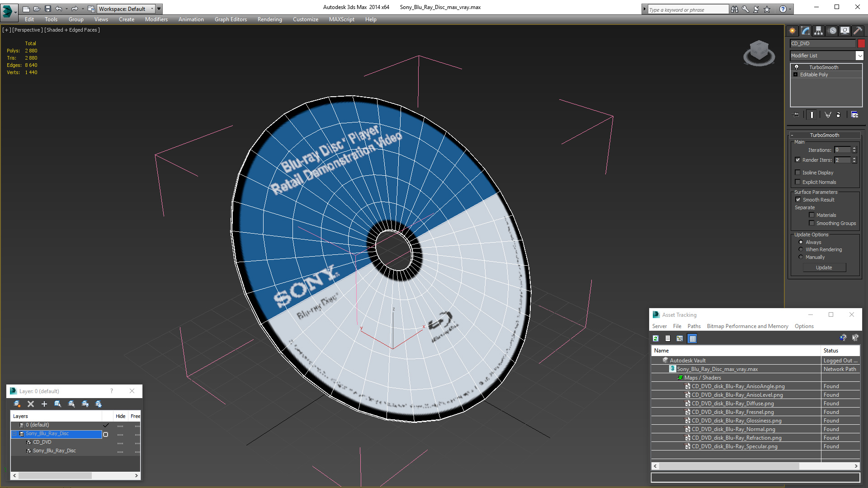Viewport: 868px width, 488px height.
Task: Click the red object color swatch
Action: 861,43
